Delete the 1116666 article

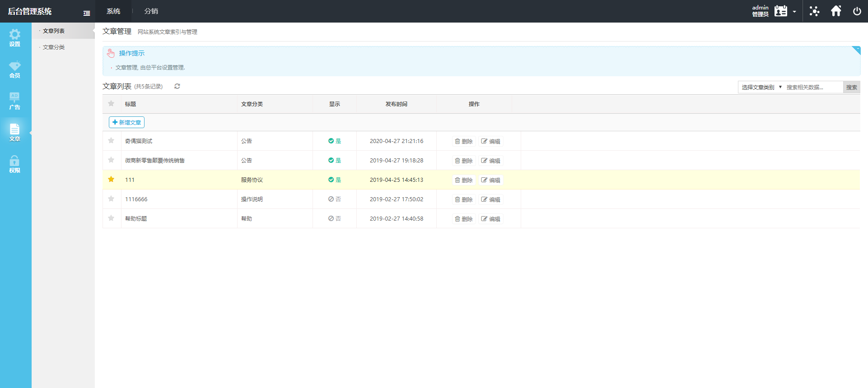point(464,199)
